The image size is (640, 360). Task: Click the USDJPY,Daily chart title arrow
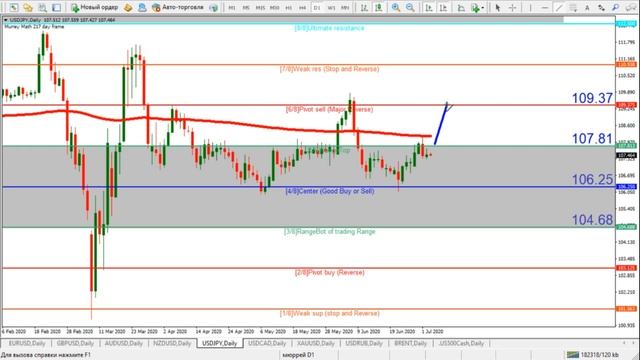point(6,20)
